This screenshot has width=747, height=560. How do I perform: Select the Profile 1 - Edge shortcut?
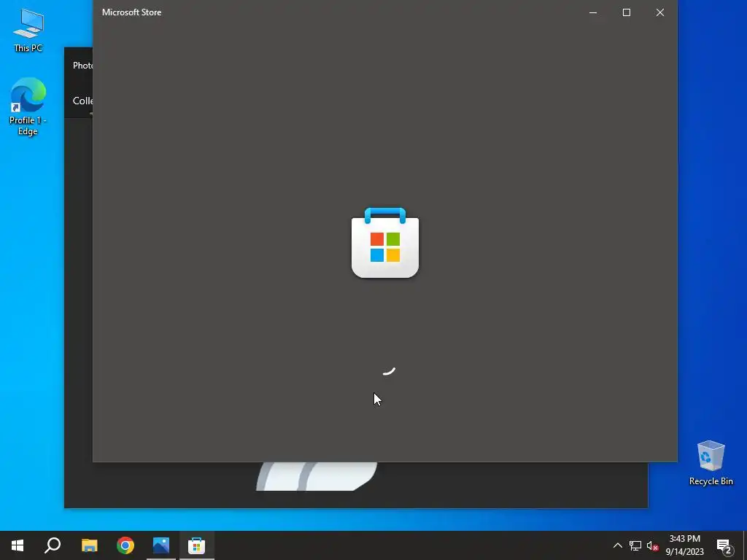(x=28, y=106)
